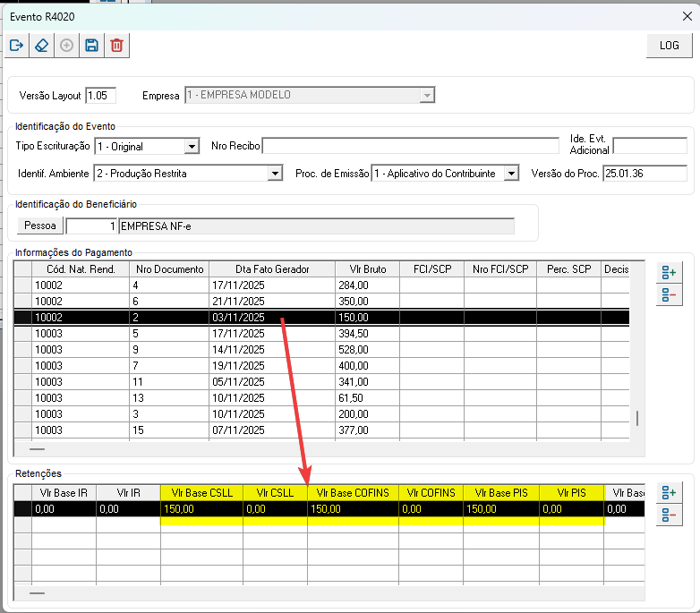700x613 pixels.
Task: Click the Vlr IR column header
Action: [129, 492]
